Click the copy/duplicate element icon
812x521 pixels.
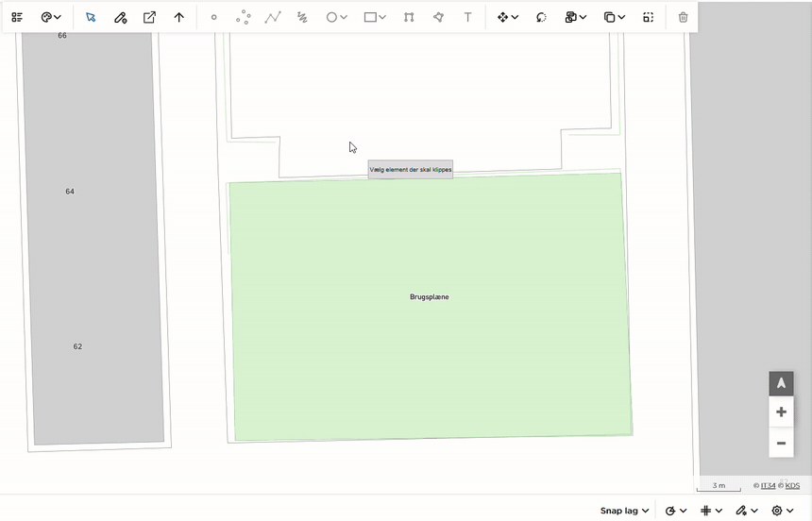pos(609,17)
